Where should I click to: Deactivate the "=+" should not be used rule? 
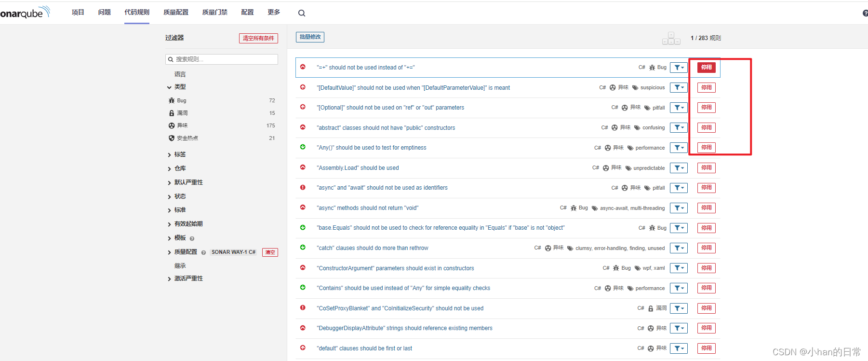(x=707, y=68)
